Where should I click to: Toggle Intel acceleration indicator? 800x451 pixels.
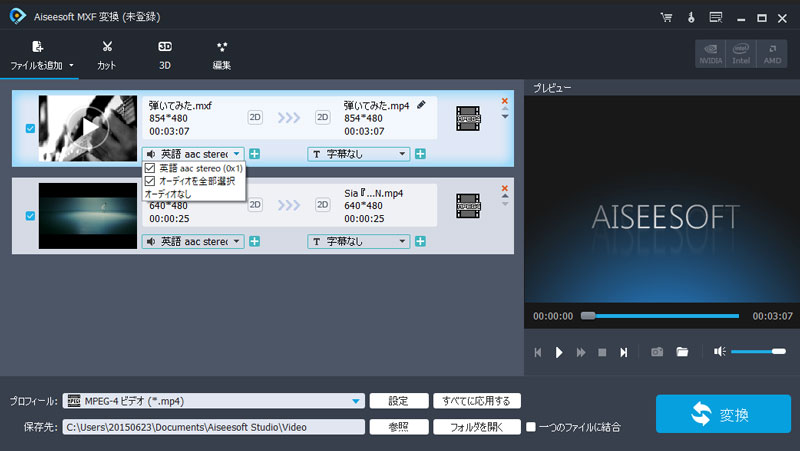tap(741, 54)
